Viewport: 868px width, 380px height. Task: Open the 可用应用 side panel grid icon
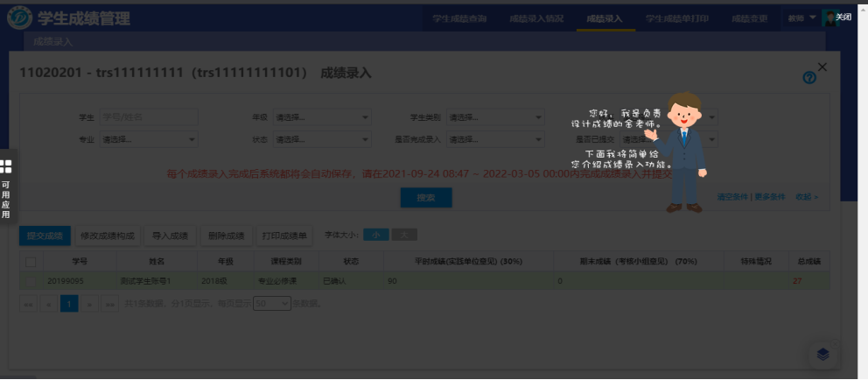pyautogui.click(x=6, y=166)
